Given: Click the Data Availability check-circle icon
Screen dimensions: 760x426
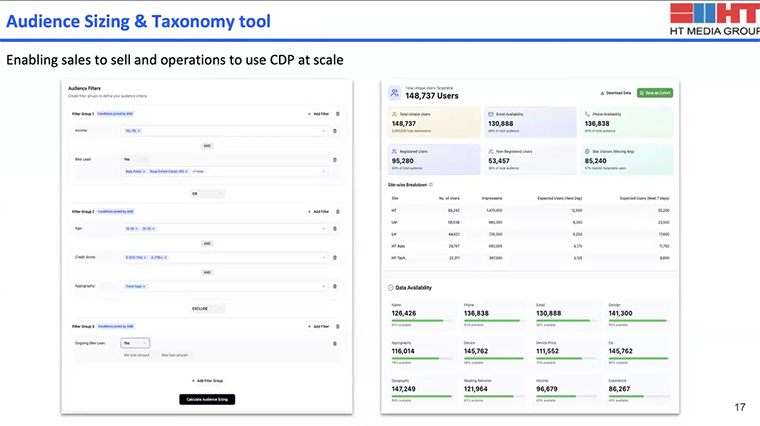Looking at the screenshot, I should (x=391, y=287).
